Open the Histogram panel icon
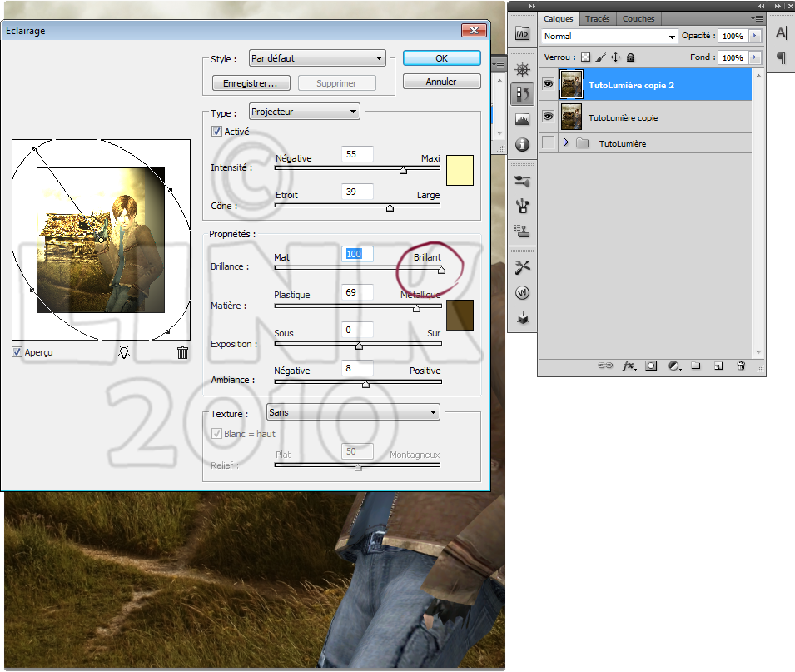Image resolution: width=795 pixels, height=672 pixels. (x=522, y=119)
